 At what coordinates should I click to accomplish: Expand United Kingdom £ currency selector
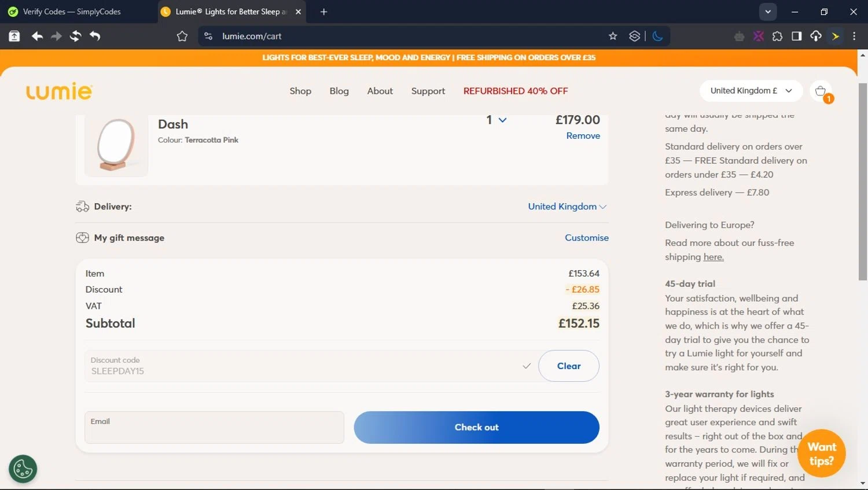pyautogui.click(x=751, y=91)
